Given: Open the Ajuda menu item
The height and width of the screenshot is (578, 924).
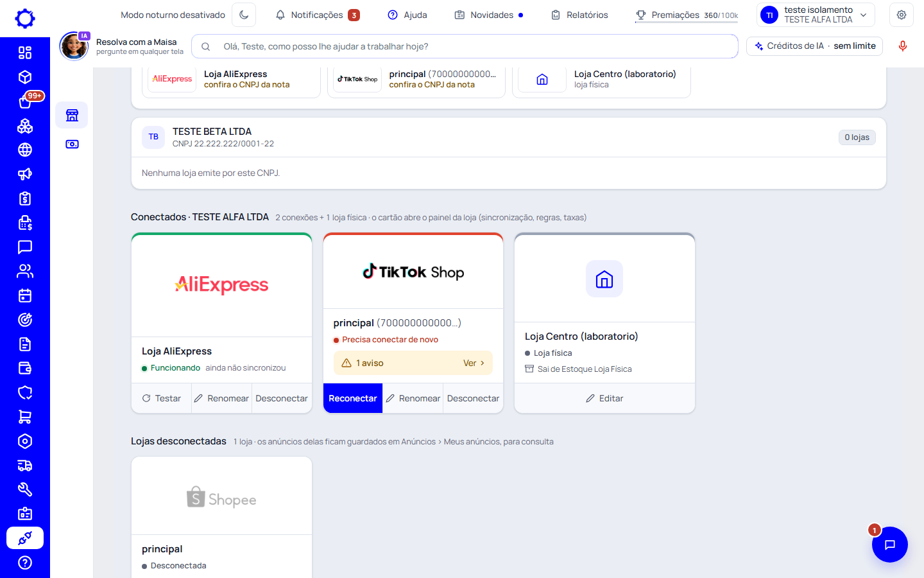Looking at the screenshot, I should [407, 15].
